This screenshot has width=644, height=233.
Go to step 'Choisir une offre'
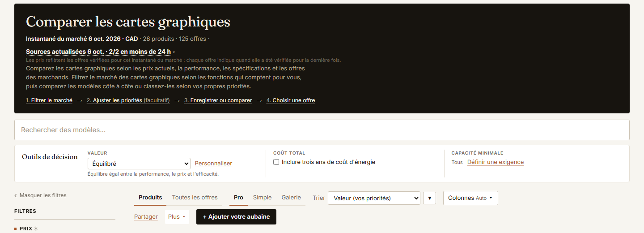click(x=291, y=100)
